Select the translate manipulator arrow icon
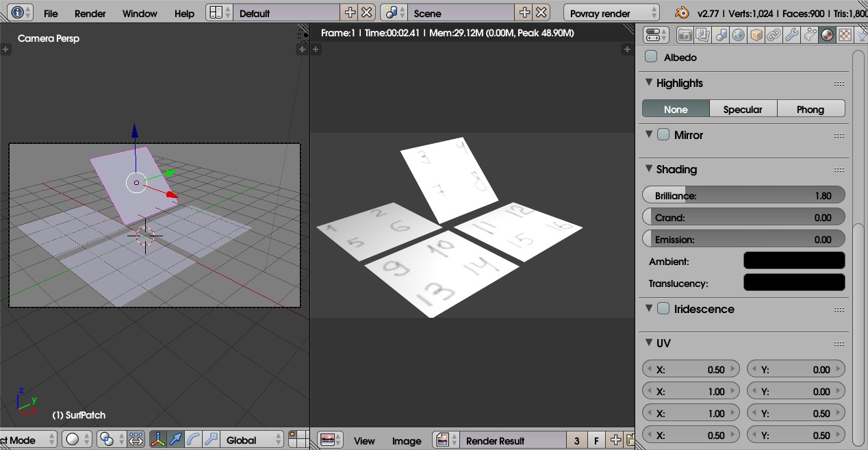 [x=176, y=440]
